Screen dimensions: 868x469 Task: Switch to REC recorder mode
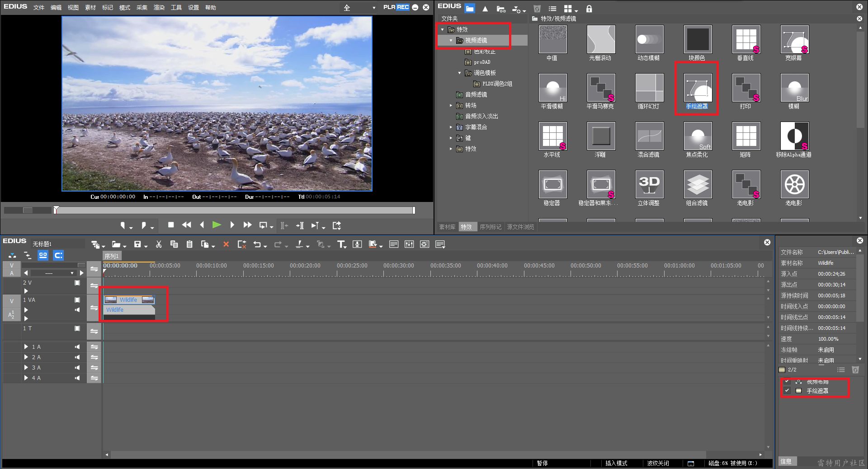click(403, 7)
